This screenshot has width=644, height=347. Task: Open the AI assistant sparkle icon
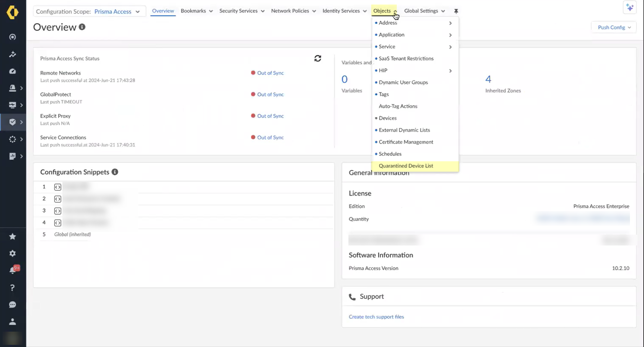coord(629,8)
